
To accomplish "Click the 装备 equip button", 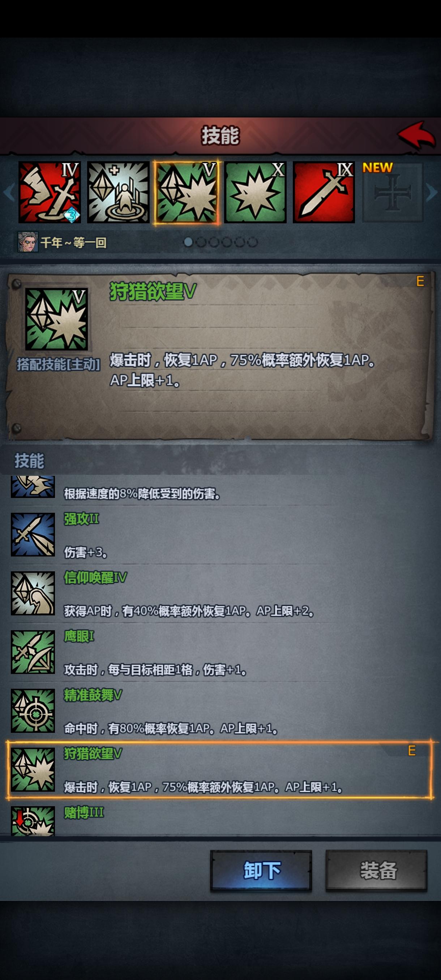I will pyautogui.click(x=376, y=871).
